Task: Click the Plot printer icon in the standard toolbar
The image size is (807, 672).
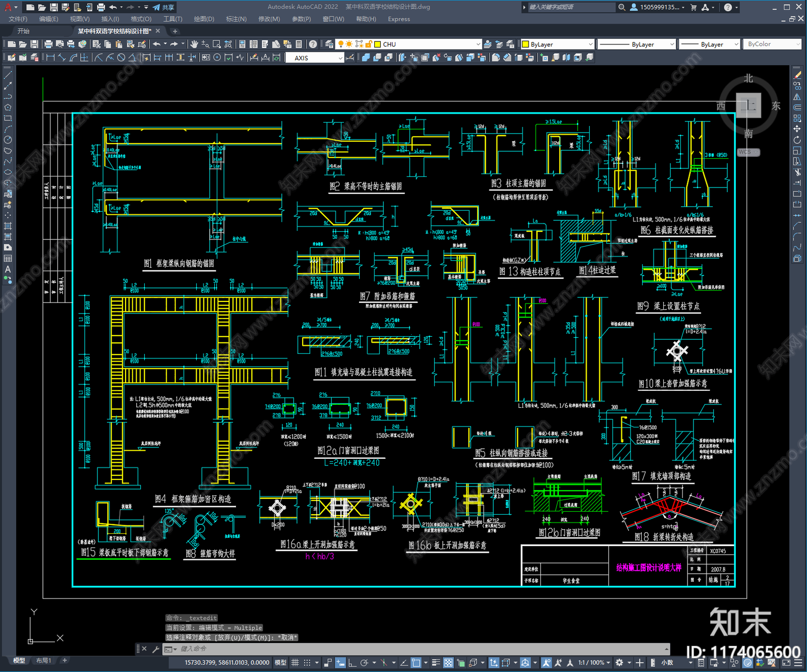Action: click(x=49, y=44)
